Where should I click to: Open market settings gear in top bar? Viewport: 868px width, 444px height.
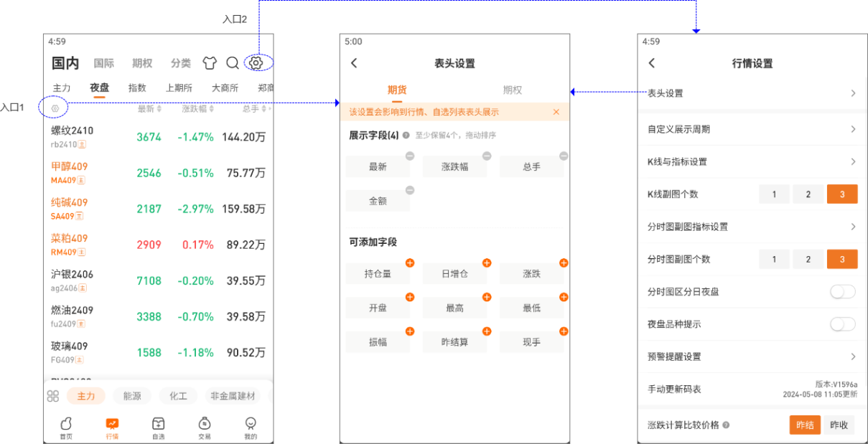click(256, 63)
